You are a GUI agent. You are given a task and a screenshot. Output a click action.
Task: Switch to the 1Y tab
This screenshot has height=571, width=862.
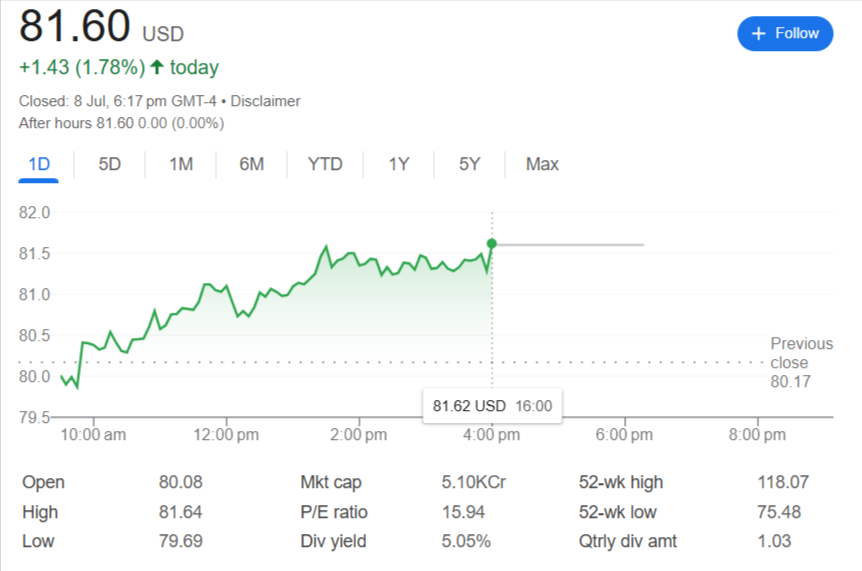click(399, 164)
